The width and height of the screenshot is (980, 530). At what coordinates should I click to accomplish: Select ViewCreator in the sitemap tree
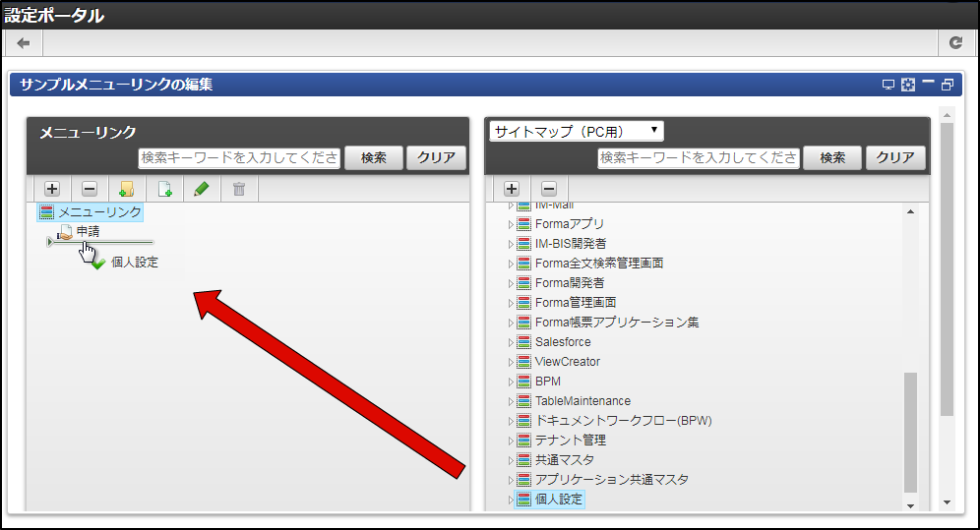pyautogui.click(x=568, y=362)
